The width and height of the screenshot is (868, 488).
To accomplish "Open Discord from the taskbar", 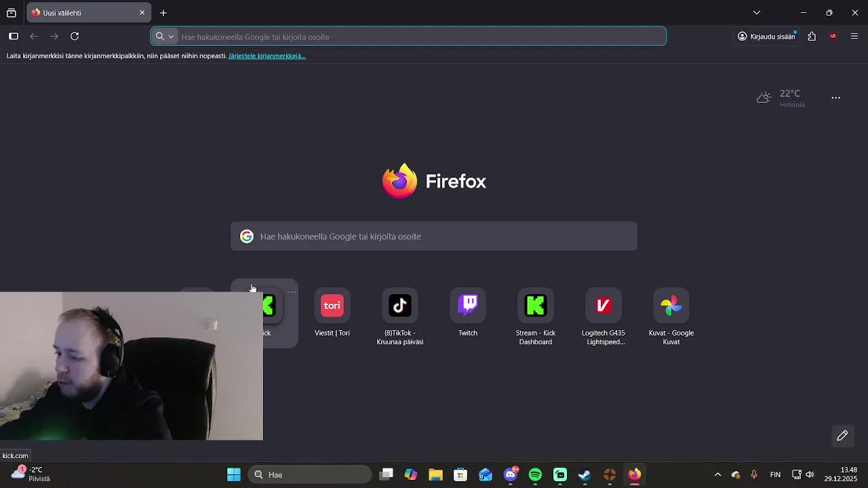I will [x=511, y=474].
